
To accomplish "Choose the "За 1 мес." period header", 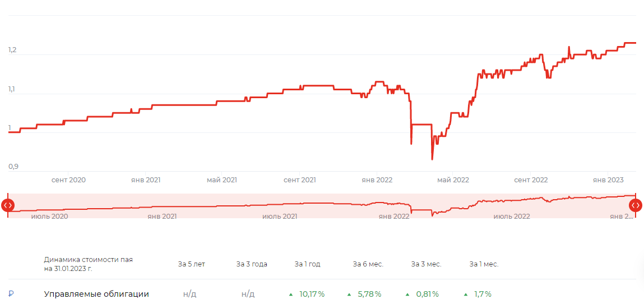I will click(484, 264).
